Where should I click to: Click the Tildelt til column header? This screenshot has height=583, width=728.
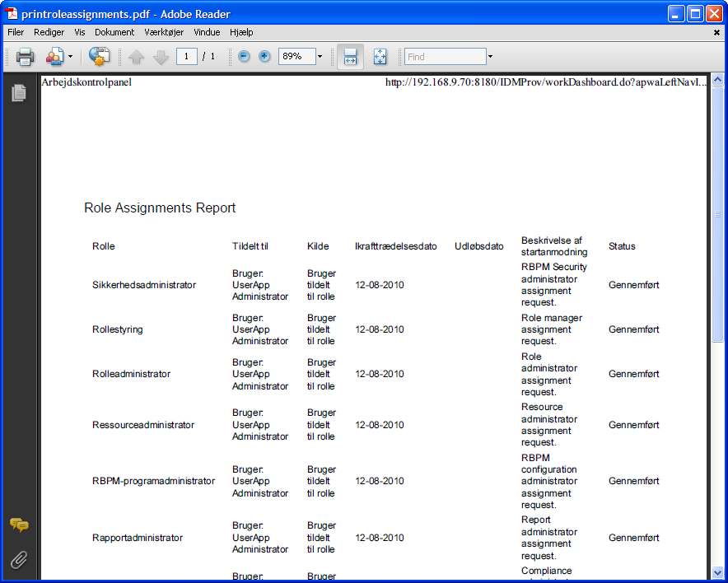click(250, 246)
